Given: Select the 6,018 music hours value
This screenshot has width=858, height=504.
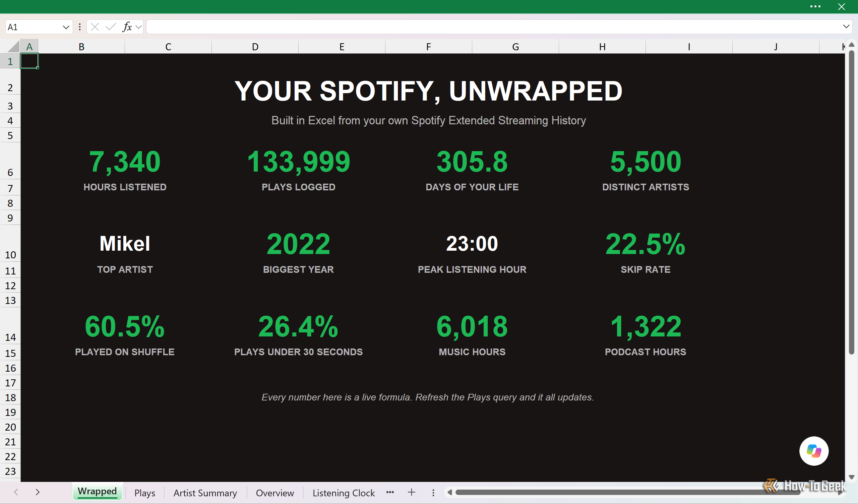Looking at the screenshot, I should 472,326.
